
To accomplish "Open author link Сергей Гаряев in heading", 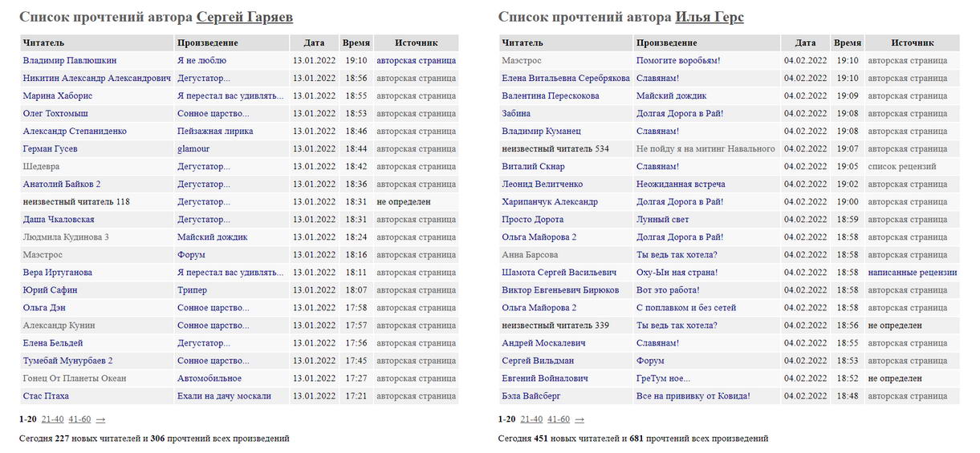I will (x=244, y=17).
